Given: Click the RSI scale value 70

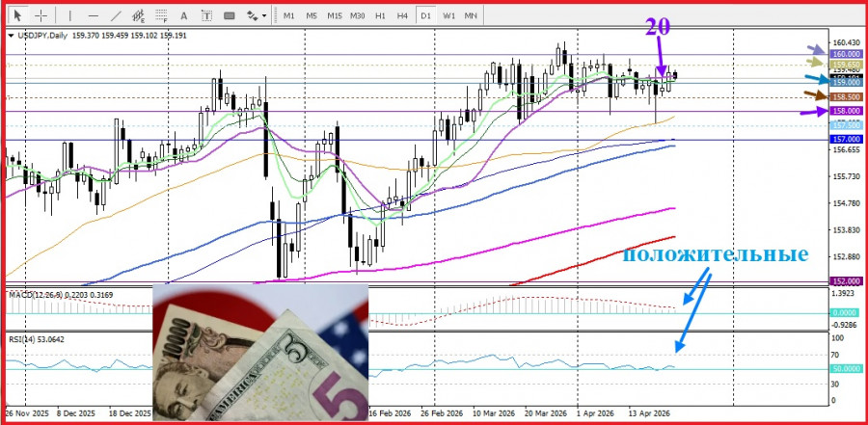Looking at the screenshot, I should point(836,355).
